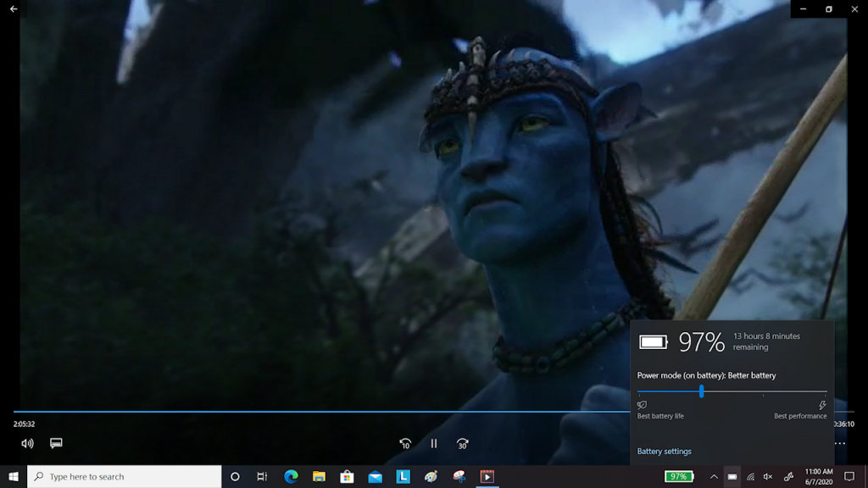Minimize the Movies & TV window

point(804,8)
